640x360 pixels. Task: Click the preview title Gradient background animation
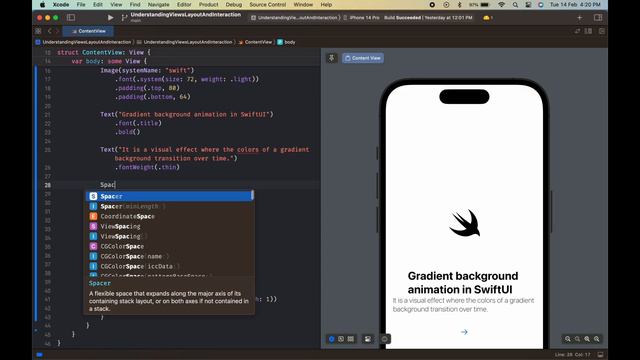pos(463,282)
